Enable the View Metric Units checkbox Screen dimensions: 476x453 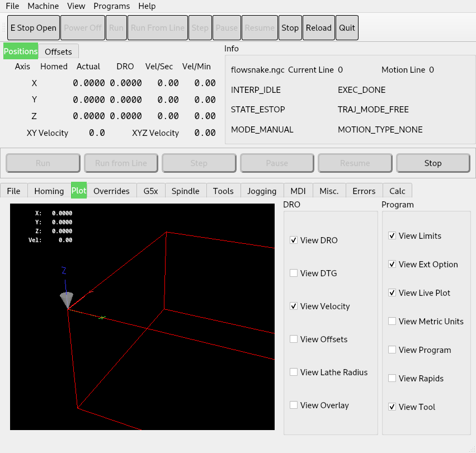392,321
